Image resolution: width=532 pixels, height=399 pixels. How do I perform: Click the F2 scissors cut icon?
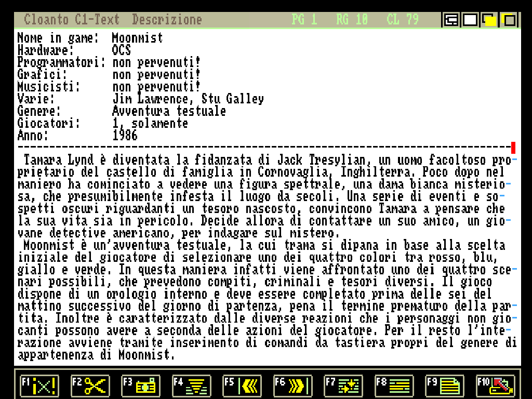90,385
